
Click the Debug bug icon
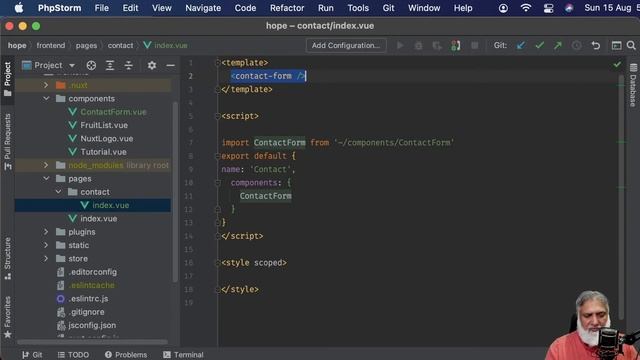pos(418,45)
